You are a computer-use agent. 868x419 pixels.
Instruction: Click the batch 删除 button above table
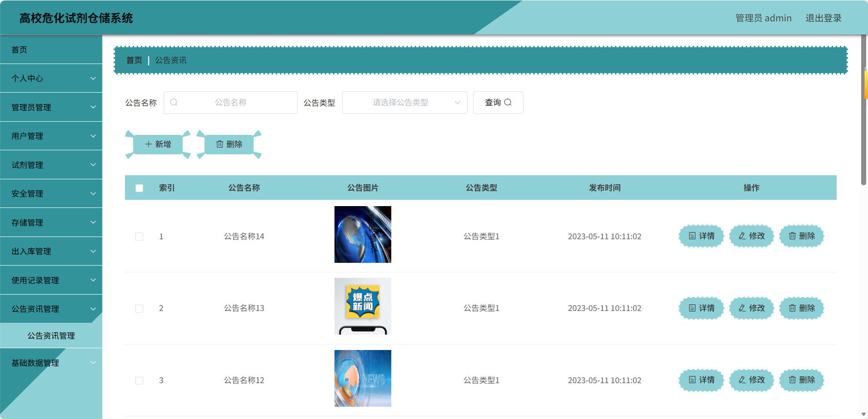[229, 144]
